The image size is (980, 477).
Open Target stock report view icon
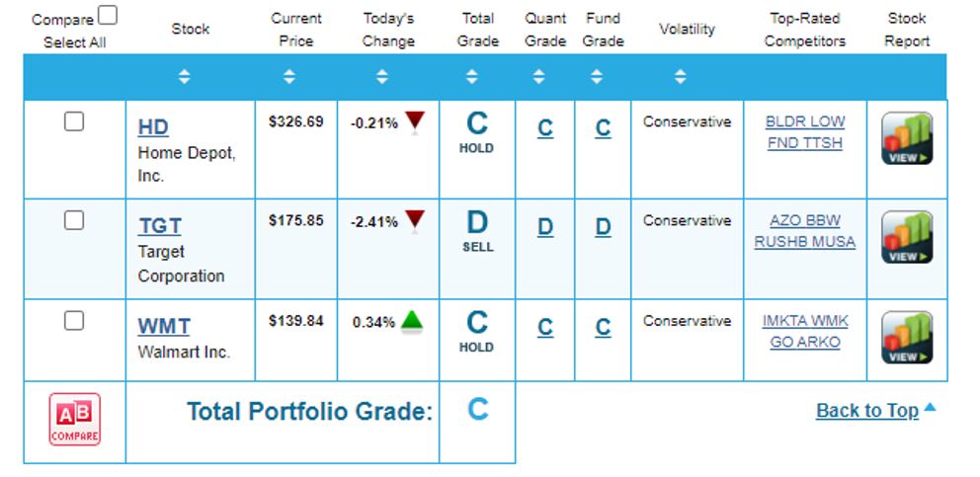tap(907, 238)
